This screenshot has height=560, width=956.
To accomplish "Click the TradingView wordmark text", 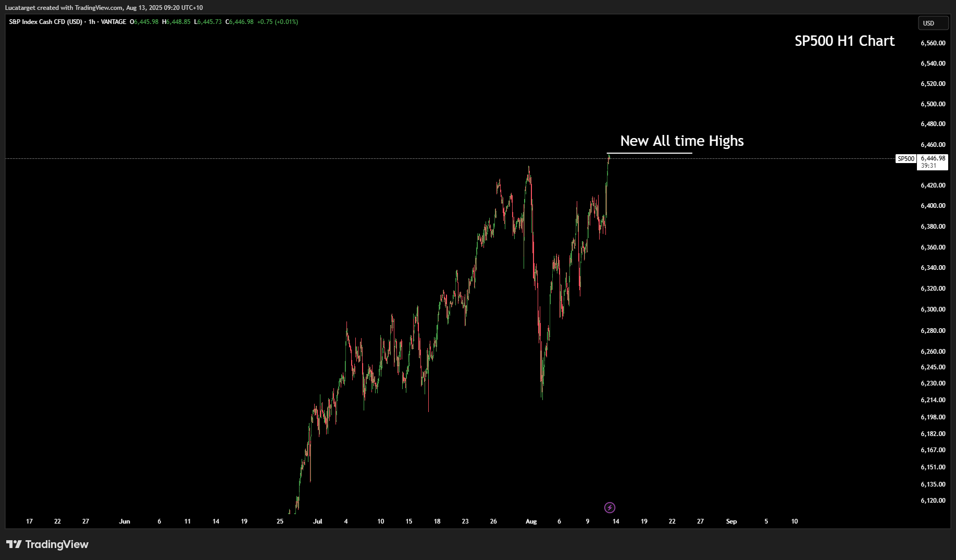I will point(57,544).
